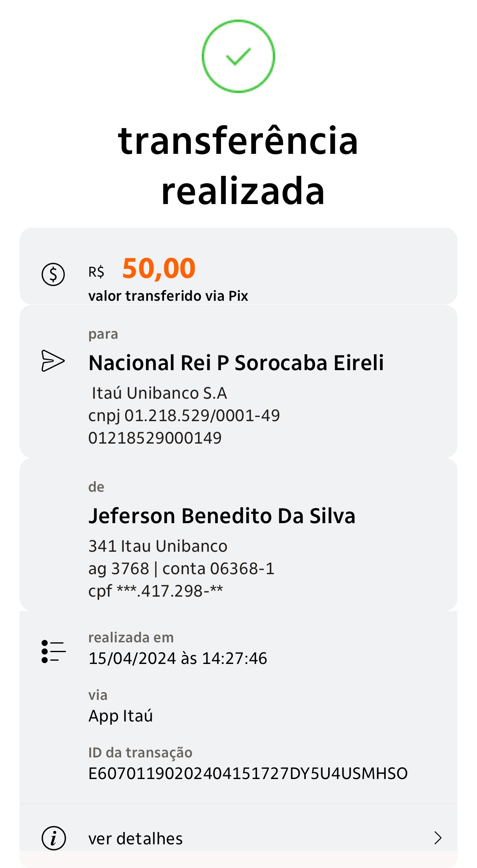Viewport: 477px width, 868px height.
Task: Click the info icon beside ver detalhes
Action: [x=53, y=838]
